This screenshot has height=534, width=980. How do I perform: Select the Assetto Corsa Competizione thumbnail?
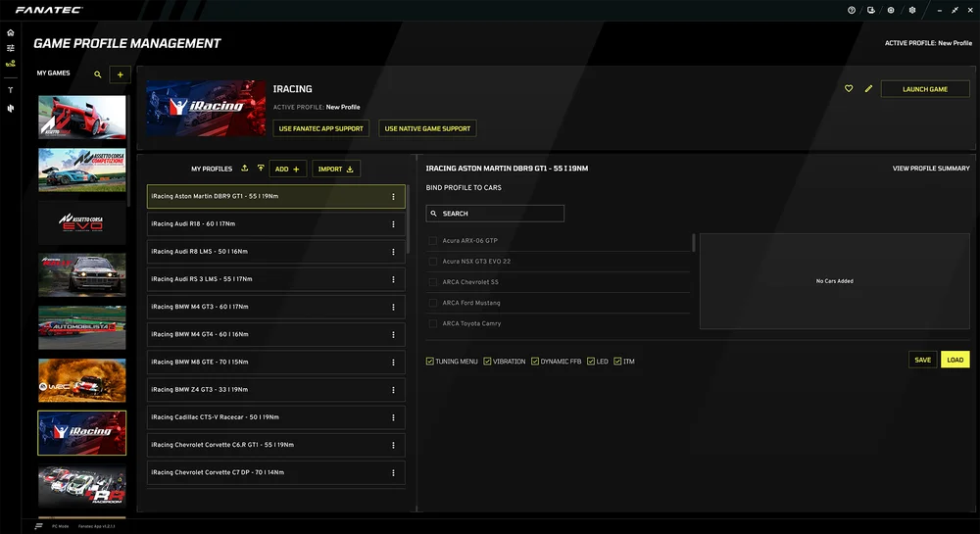pos(82,170)
